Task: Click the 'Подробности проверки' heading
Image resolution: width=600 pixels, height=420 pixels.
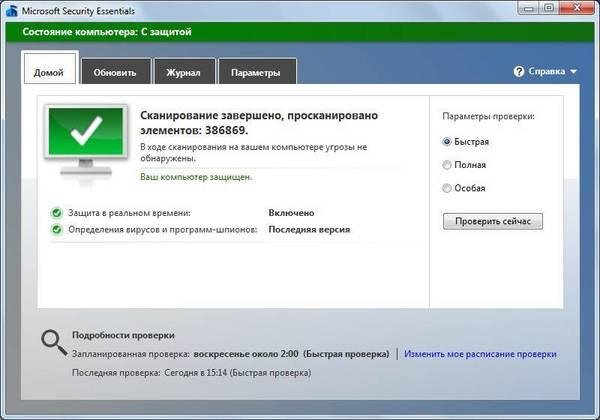Action: [x=123, y=335]
